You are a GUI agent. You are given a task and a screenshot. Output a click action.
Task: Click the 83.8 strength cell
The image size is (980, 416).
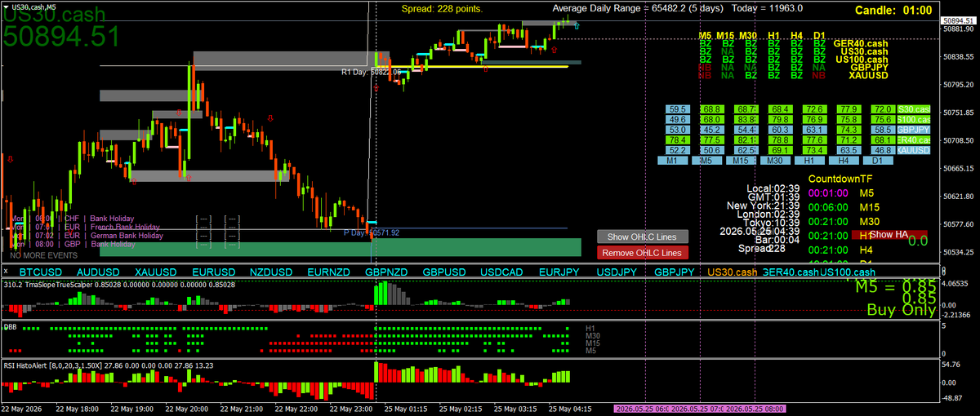[x=745, y=119]
